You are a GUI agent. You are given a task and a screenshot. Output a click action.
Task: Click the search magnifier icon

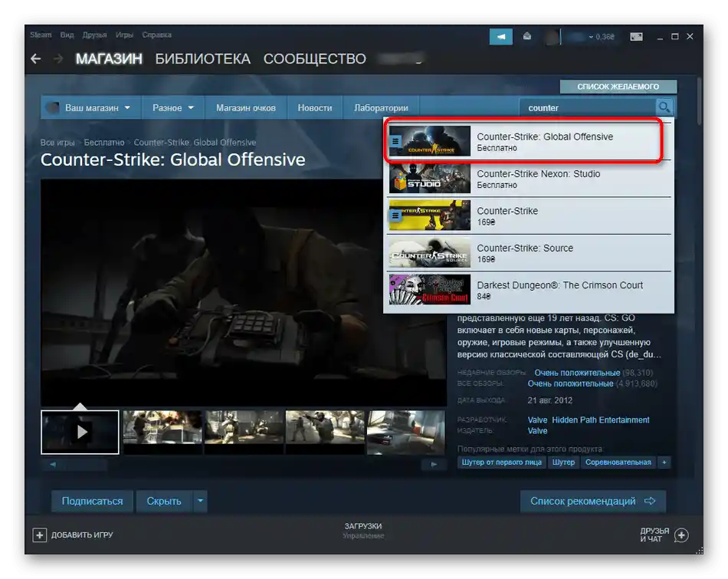(664, 107)
